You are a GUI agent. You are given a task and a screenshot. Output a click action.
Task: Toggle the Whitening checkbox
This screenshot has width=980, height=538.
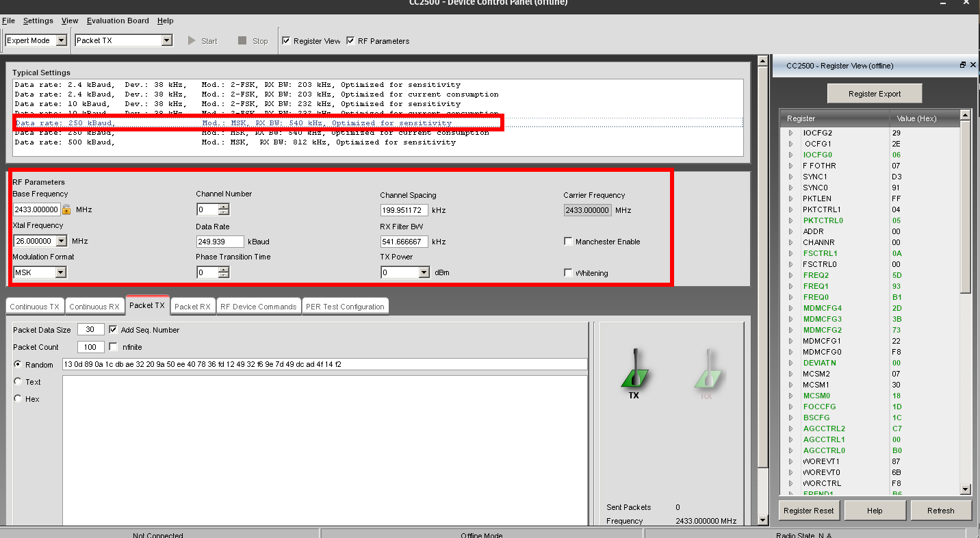[x=568, y=273]
